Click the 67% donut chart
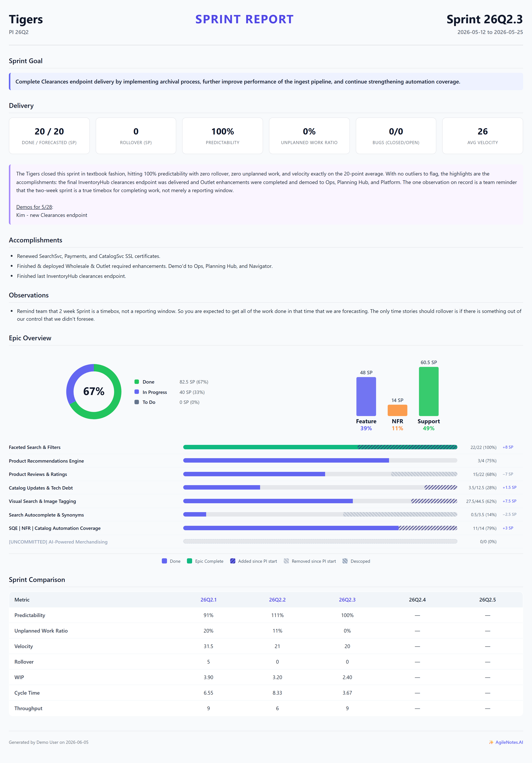Image resolution: width=532 pixels, height=763 pixels. tap(94, 391)
